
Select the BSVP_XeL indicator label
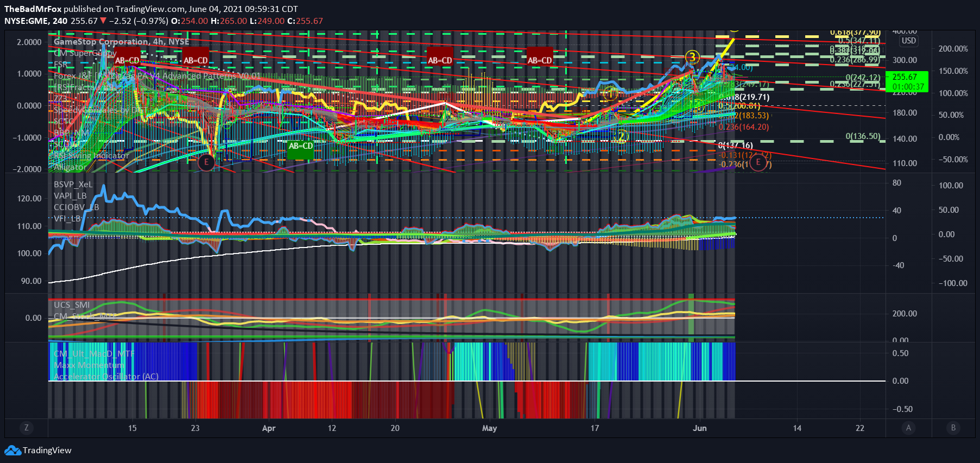click(73, 184)
